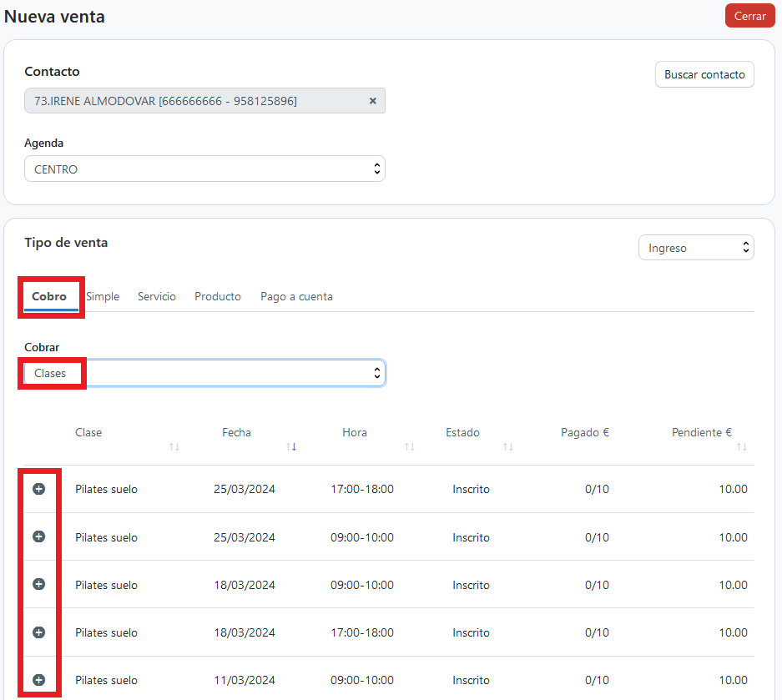Click 10.00 pending in the 11/03/2024 row
The image size is (782, 700).
733,680
